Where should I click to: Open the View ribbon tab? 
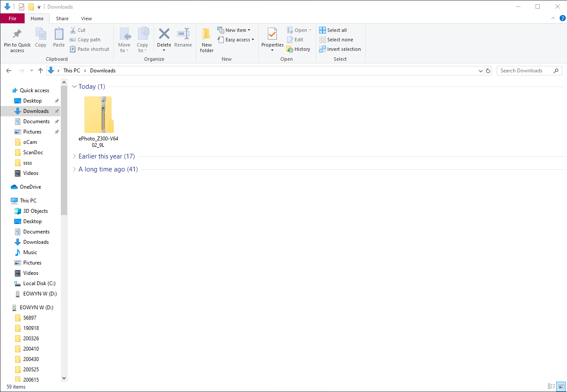[x=86, y=19]
